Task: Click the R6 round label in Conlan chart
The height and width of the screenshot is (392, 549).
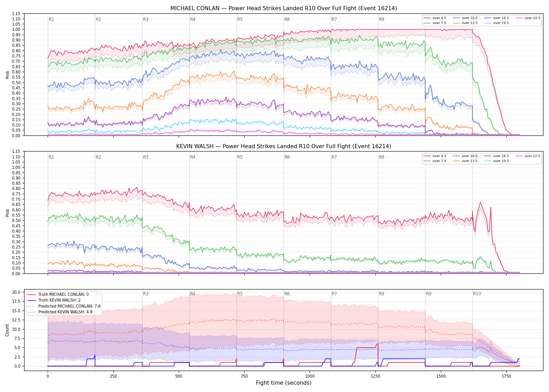Action: click(287, 19)
